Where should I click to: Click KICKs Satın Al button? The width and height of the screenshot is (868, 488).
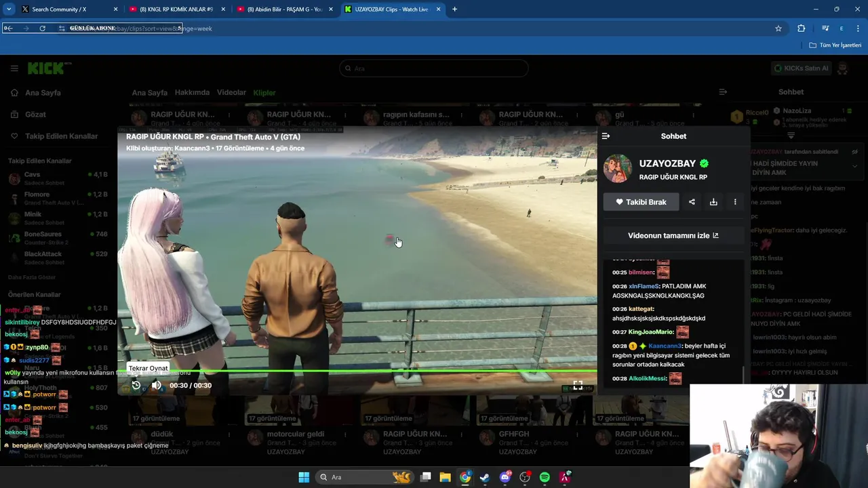click(801, 68)
